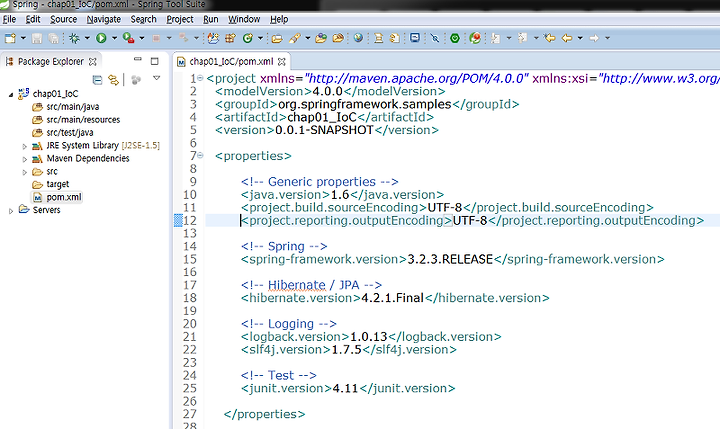Click the Forward navigation arrow
The width and height of the screenshot is (720, 429).
[594, 38]
